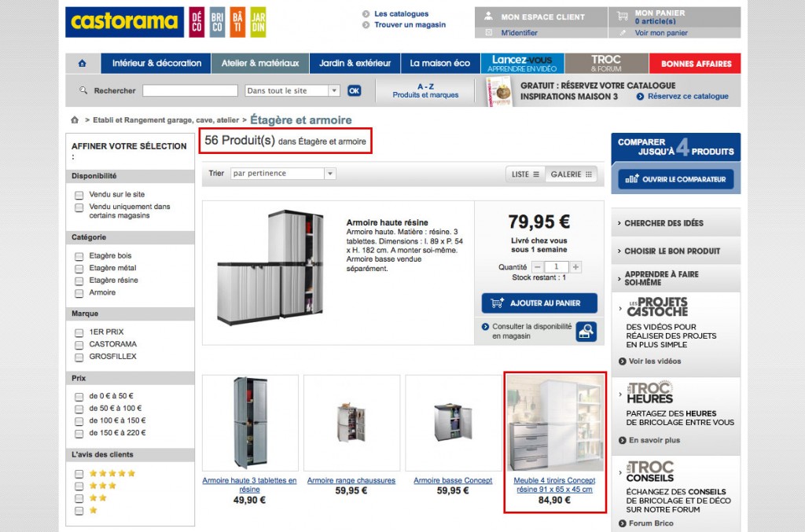Select the BRICO grey category icon

pos(217,22)
